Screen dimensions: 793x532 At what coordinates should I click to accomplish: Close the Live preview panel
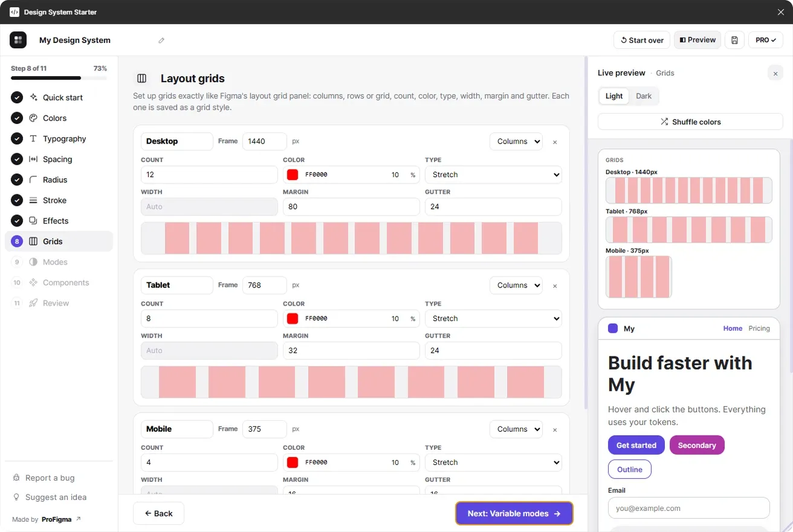pos(775,73)
